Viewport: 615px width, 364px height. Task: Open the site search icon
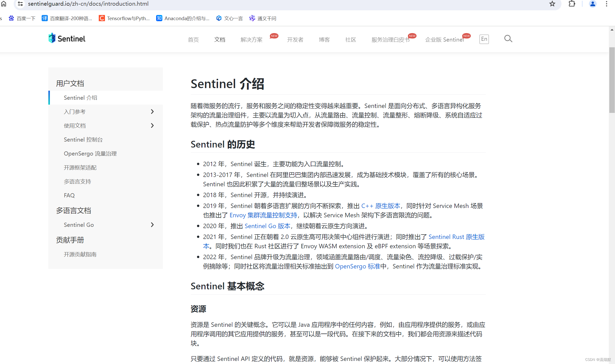pyautogui.click(x=508, y=39)
